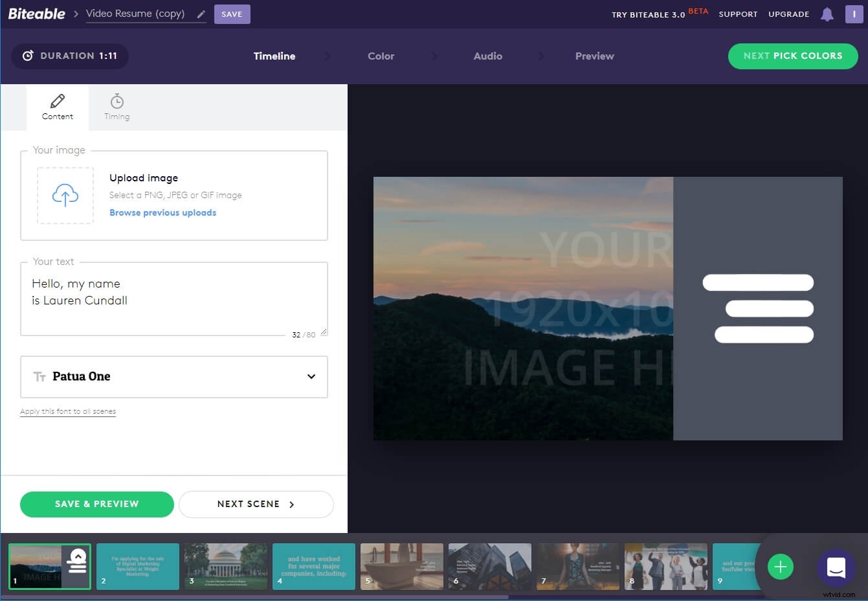Open the support chat bubble icon
Viewport: 868px width, 601px height.
[x=836, y=568]
